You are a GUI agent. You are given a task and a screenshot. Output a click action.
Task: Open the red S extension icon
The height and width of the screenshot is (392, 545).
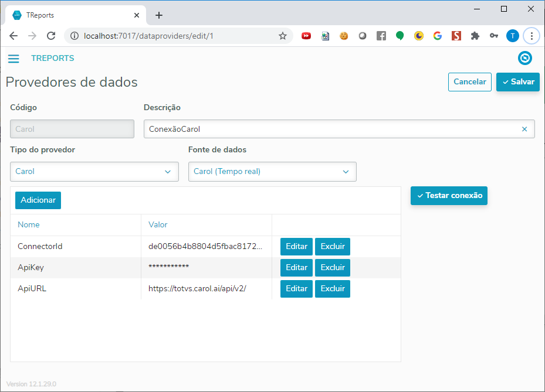(x=456, y=36)
